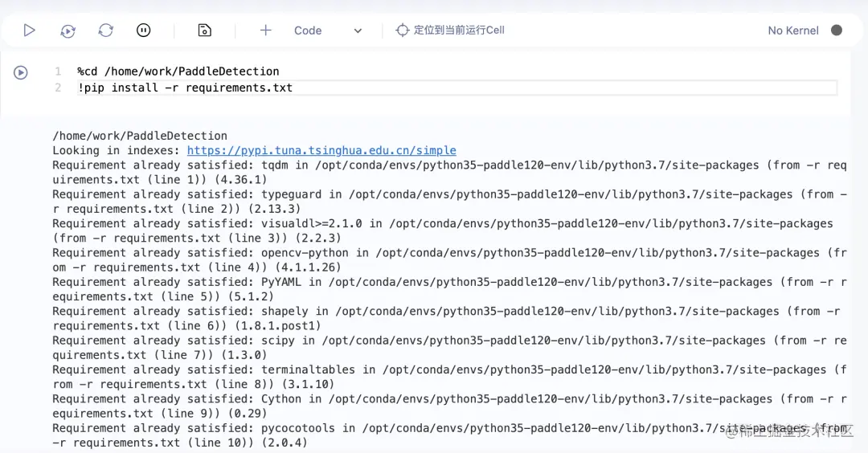This screenshot has height=453, width=868.
Task: Click the typeguard requirement output line
Action: click(x=449, y=202)
